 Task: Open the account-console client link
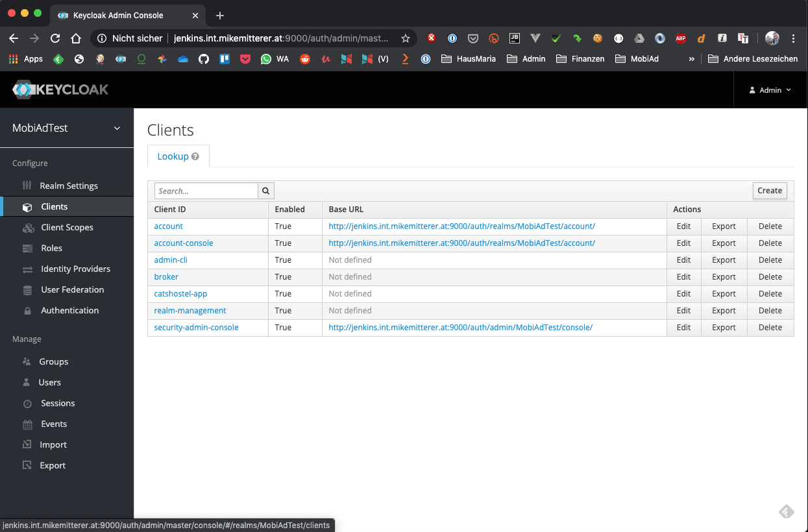(x=184, y=243)
